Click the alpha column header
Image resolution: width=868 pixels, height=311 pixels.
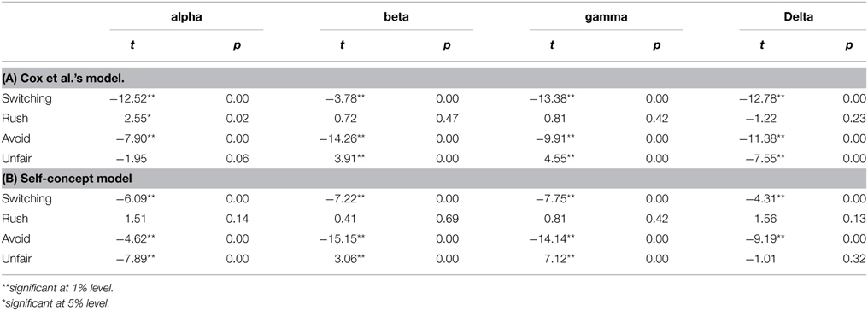[x=186, y=18]
